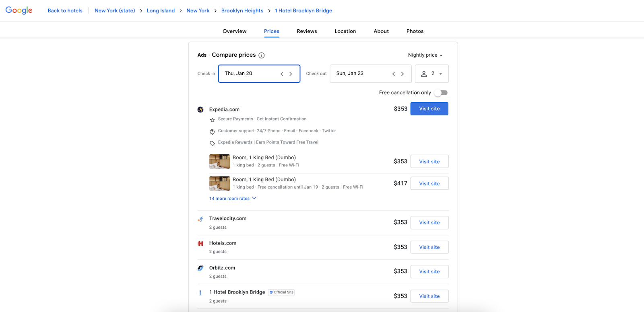The height and width of the screenshot is (312, 644).
Task: Click the Hotels.com logo icon
Action: pos(200,244)
